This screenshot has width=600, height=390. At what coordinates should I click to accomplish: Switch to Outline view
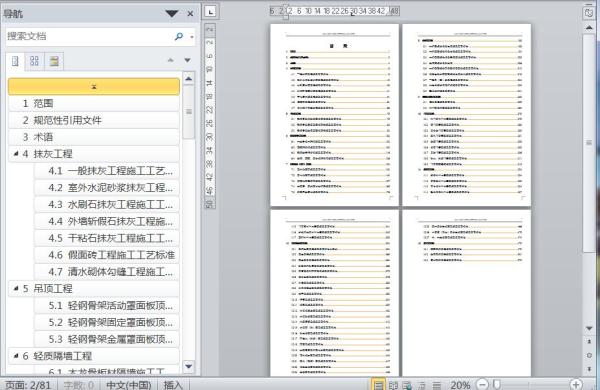[x=422, y=385]
